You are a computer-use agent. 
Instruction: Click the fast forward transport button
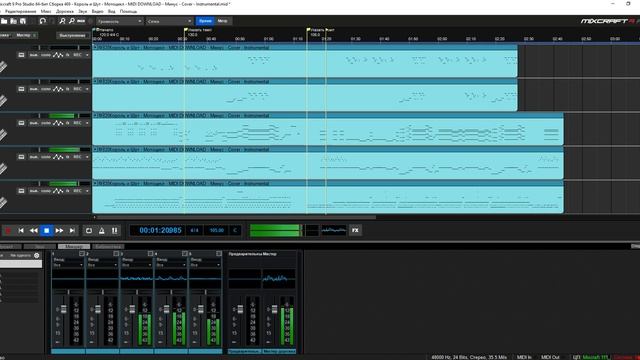59,231
